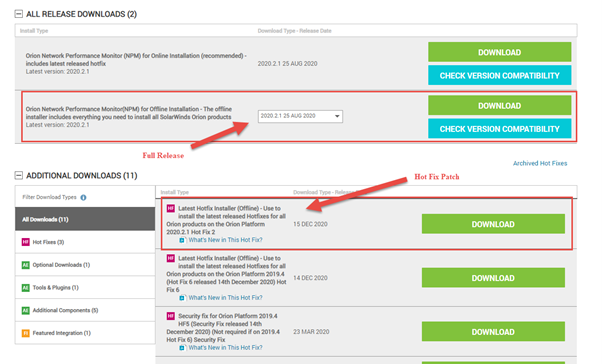The height and width of the screenshot is (364, 602).
Task: Filter by Additional Components (5)
Action: click(x=85, y=310)
